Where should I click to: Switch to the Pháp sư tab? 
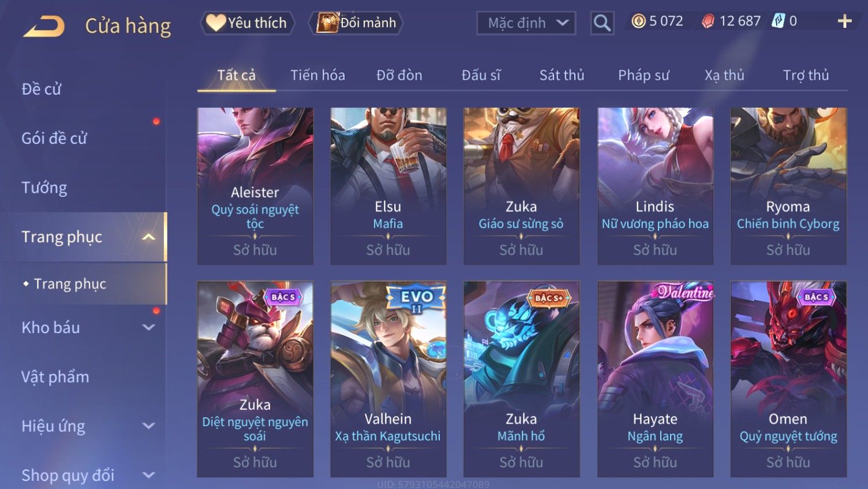[x=643, y=75]
